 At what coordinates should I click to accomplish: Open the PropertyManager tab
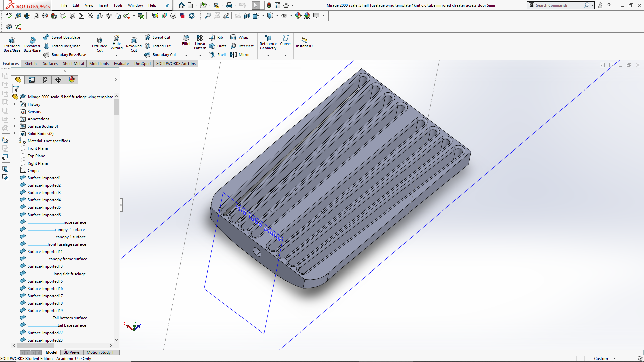pyautogui.click(x=32, y=80)
